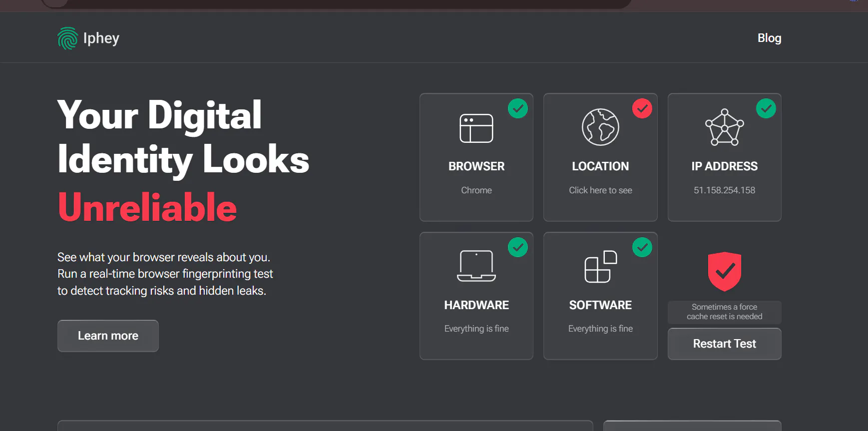Screen dimensions: 868x431
Task: Click the browser window icon
Action: pyautogui.click(x=476, y=128)
